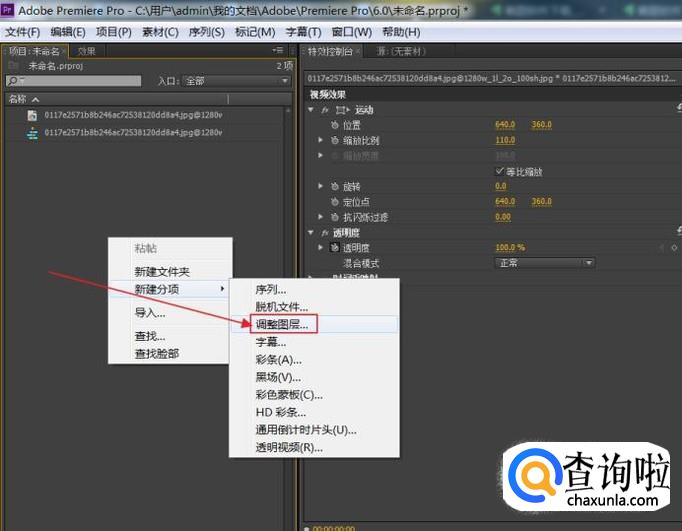Expand the greyed-out 缩放宽度 property

(321, 155)
